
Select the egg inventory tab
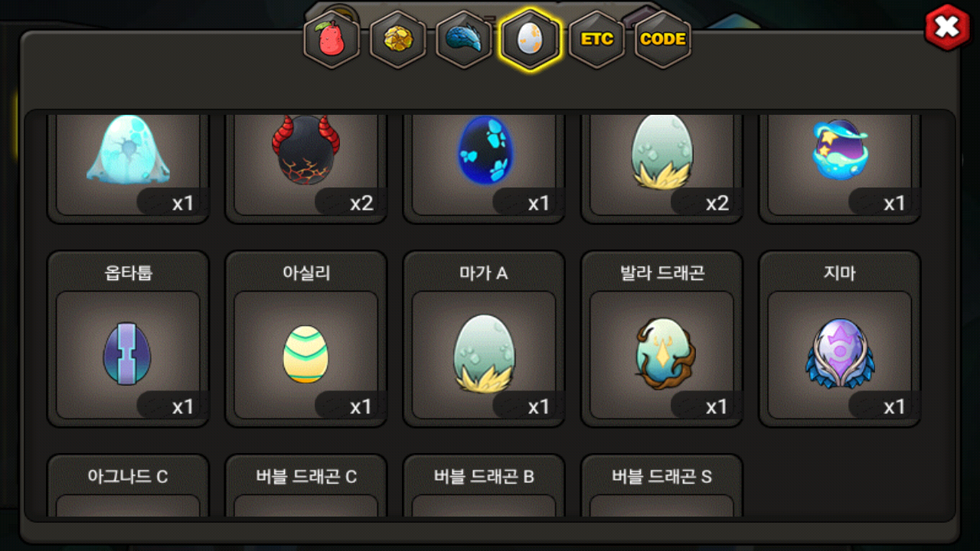click(530, 39)
